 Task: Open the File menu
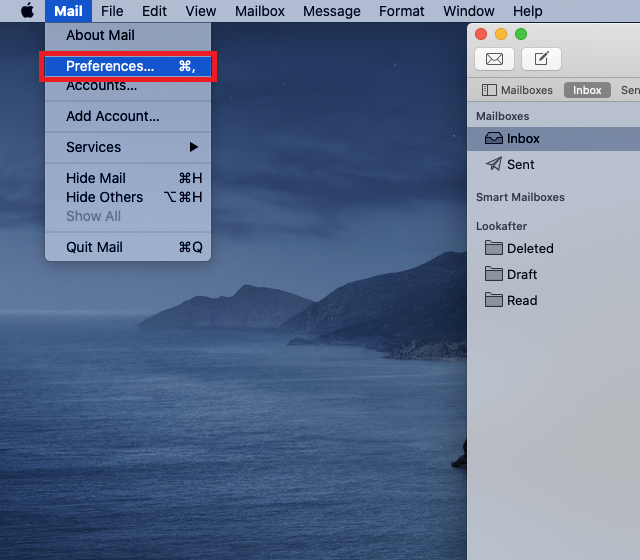112,11
